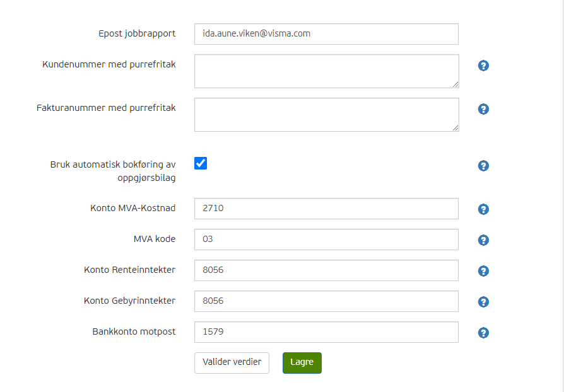View help for Konto Renteinntekter
The image size is (564, 392).
(x=483, y=271)
